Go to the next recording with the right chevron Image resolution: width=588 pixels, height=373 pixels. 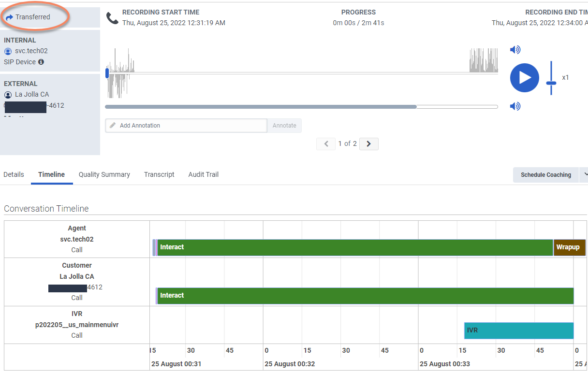pos(369,143)
